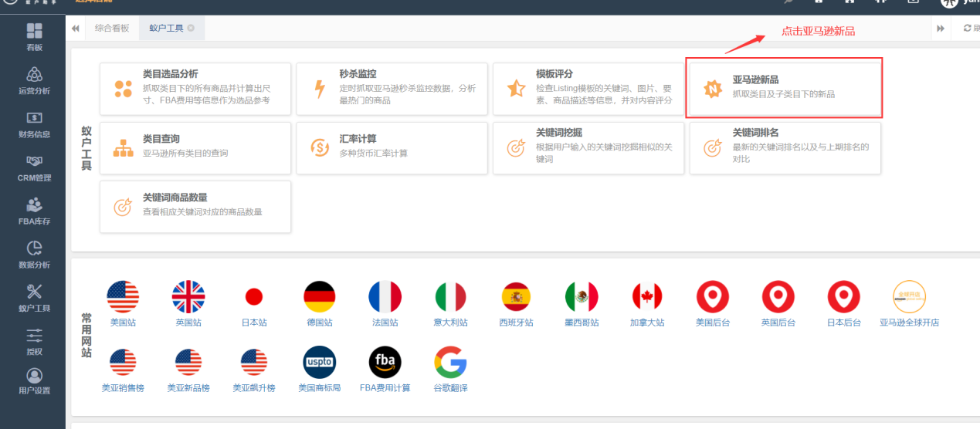Viewport: 980px width, 429px height.
Task: Go to 运营分析 in the sidebar
Action: point(34,79)
